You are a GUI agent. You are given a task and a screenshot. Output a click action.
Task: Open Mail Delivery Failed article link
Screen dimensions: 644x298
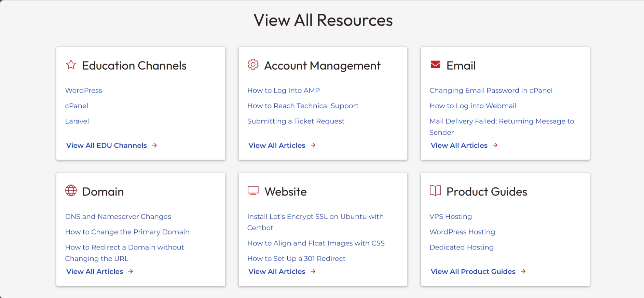pos(502,127)
